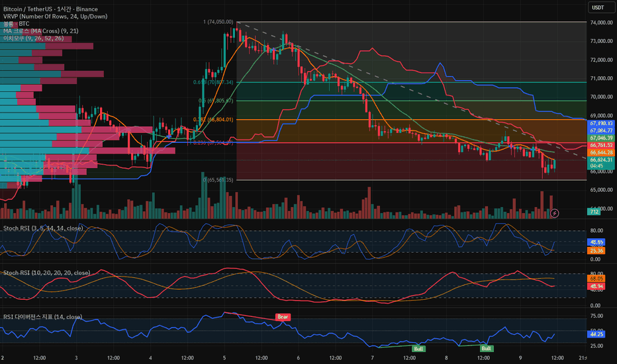Click the first green Bull divergence label
This screenshot has height=364, width=617.
(418, 349)
